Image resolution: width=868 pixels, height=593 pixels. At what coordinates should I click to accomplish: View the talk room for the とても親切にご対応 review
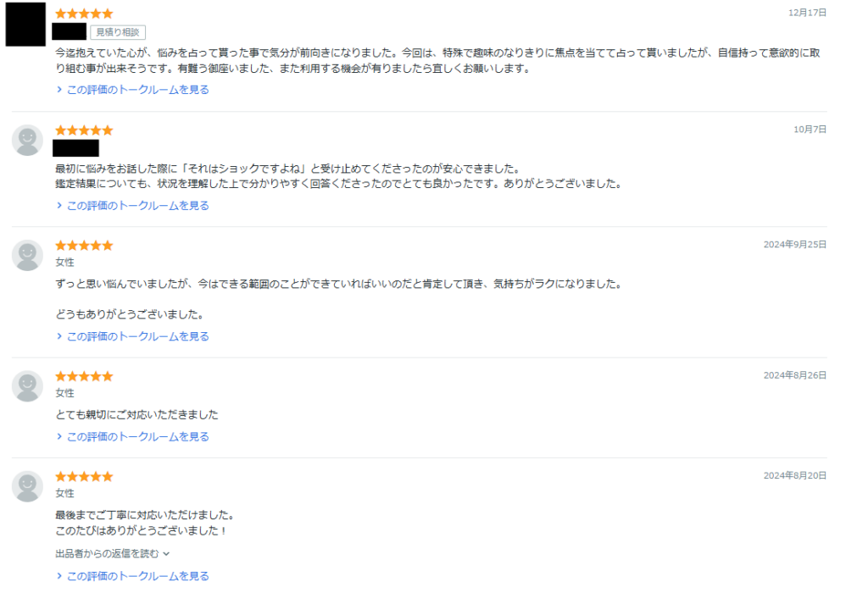tap(137, 437)
